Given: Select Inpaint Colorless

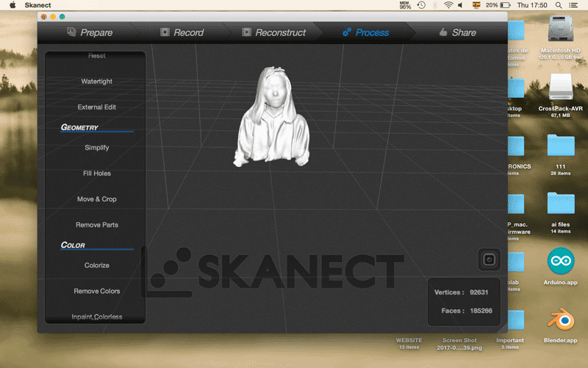Looking at the screenshot, I should pos(97,317).
